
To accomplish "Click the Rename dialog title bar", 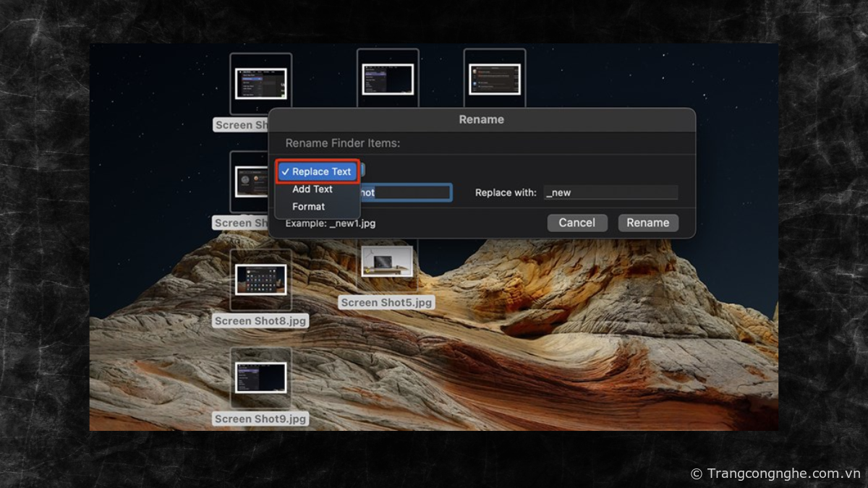I will click(481, 119).
